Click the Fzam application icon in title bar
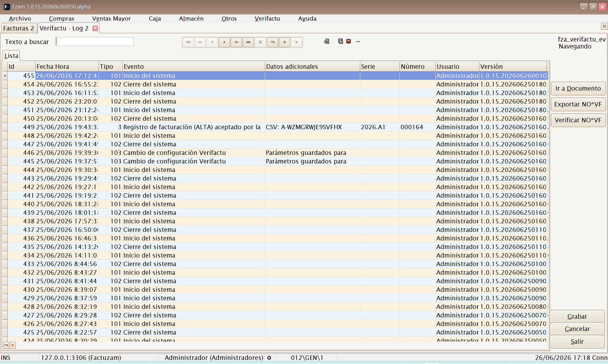Screen dimensions: 608x364 (x=7, y=7)
